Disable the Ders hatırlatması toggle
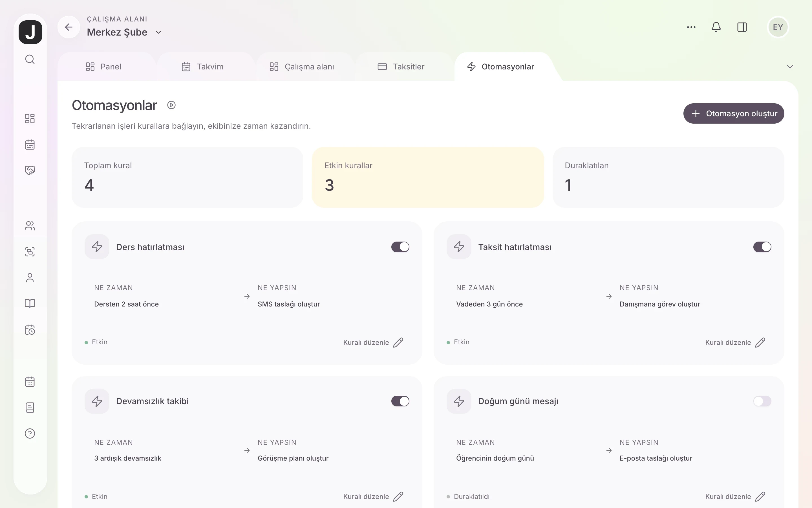Screen dimensions: 812x508 400,247
